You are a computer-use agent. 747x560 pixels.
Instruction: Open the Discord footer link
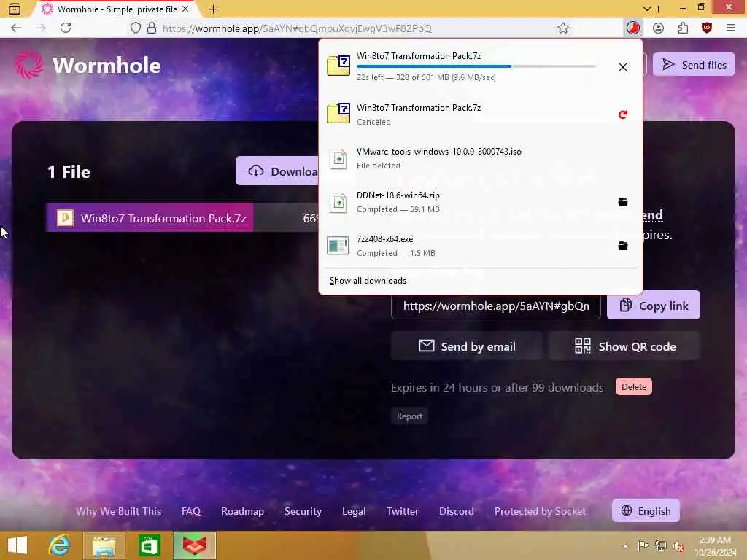[x=457, y=511]
